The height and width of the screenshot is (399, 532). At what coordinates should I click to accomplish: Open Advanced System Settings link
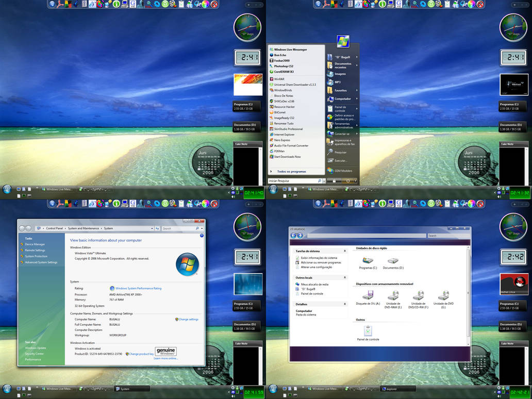[41, 262]
